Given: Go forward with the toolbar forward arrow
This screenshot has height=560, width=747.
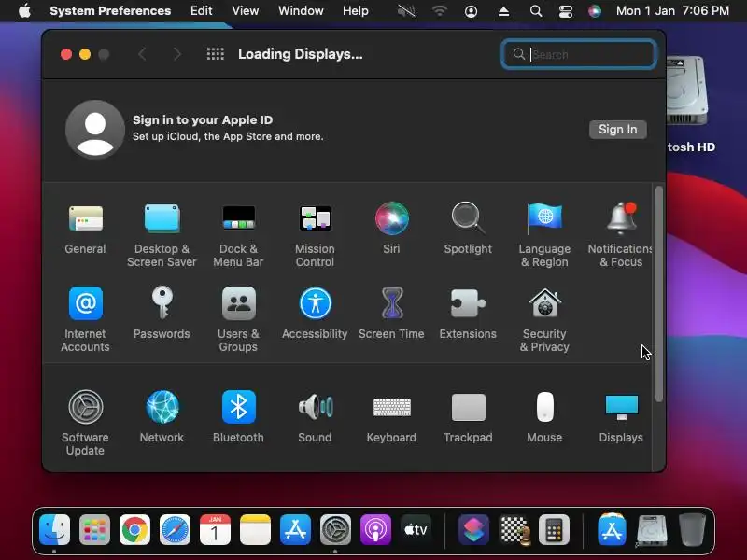Looking at the screenshot, I should pos(176,54).
